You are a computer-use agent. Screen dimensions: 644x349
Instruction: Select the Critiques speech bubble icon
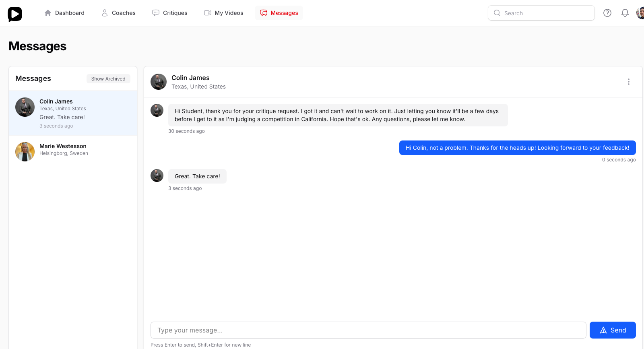click(155, 12)
